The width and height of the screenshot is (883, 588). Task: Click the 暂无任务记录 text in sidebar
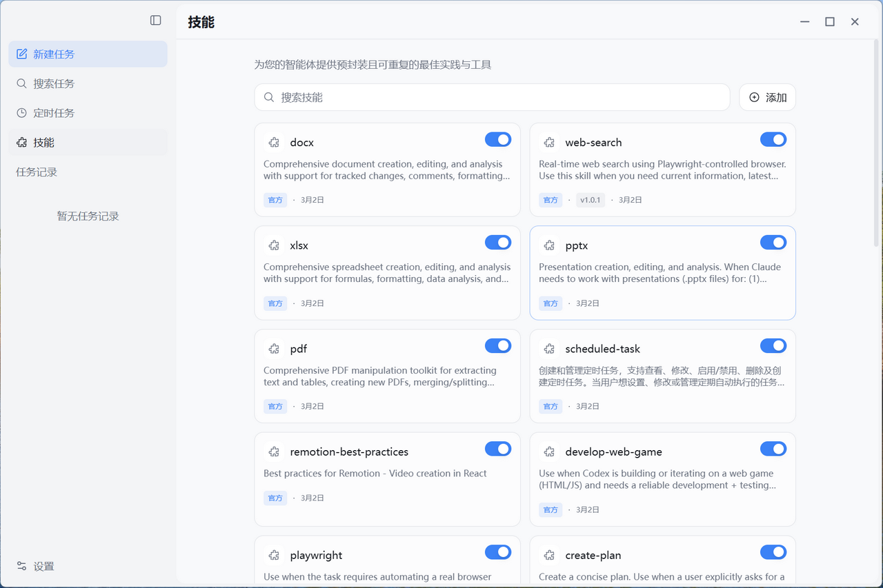pos(88,216)
